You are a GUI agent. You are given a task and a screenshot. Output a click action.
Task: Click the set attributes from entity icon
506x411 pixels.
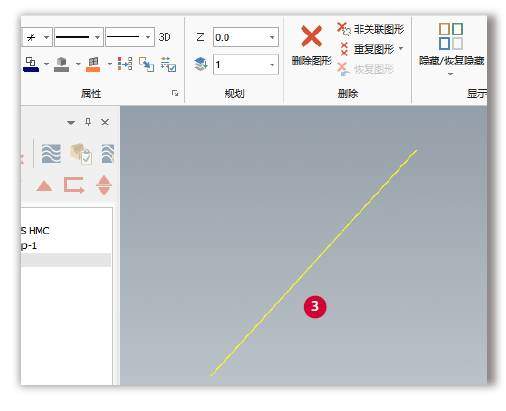tap(146, 64)
